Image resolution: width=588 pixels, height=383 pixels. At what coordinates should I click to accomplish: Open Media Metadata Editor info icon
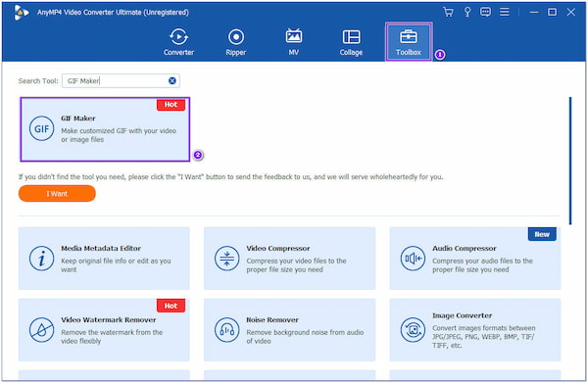click(x=41, y=259)
